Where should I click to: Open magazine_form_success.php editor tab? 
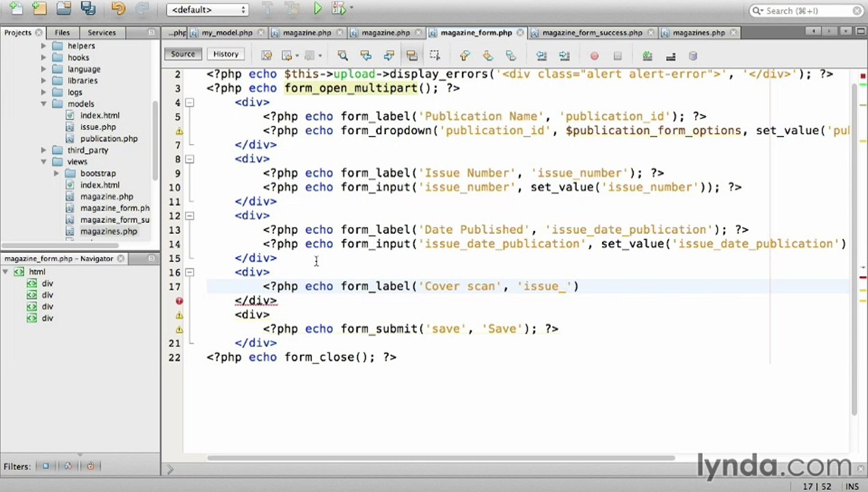coord(592,32)
